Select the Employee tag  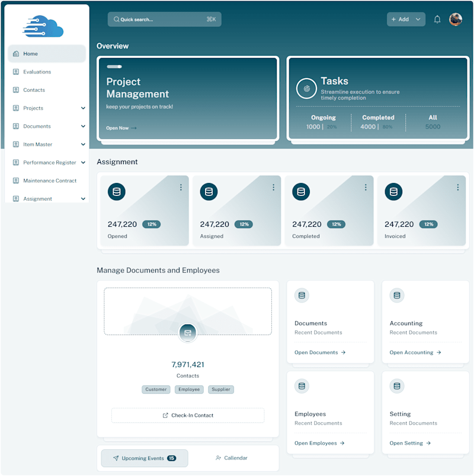[x=189, y=390]
